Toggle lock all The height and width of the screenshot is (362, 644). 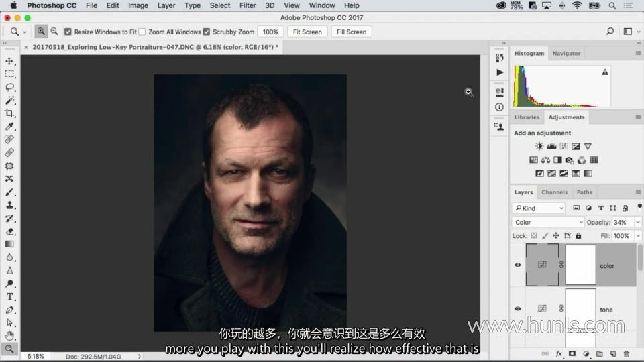(x=578, y=235)
